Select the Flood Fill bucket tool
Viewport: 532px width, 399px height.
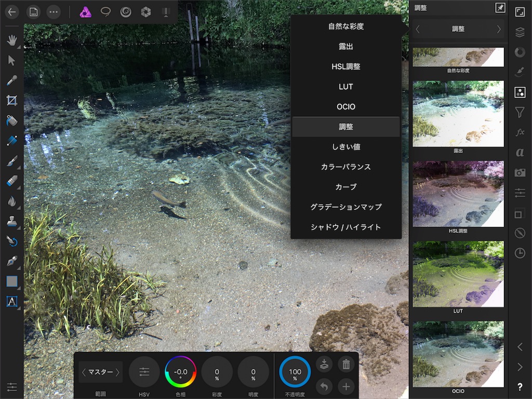(11, 121)
